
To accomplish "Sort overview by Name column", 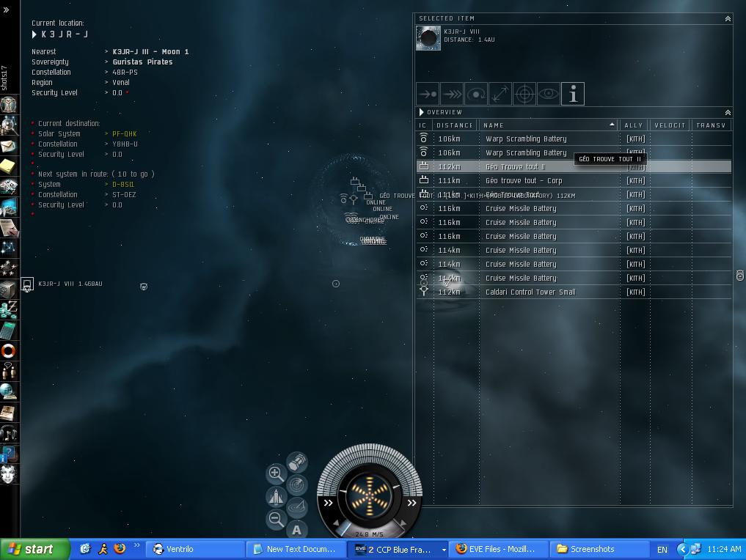I will 549,125.
